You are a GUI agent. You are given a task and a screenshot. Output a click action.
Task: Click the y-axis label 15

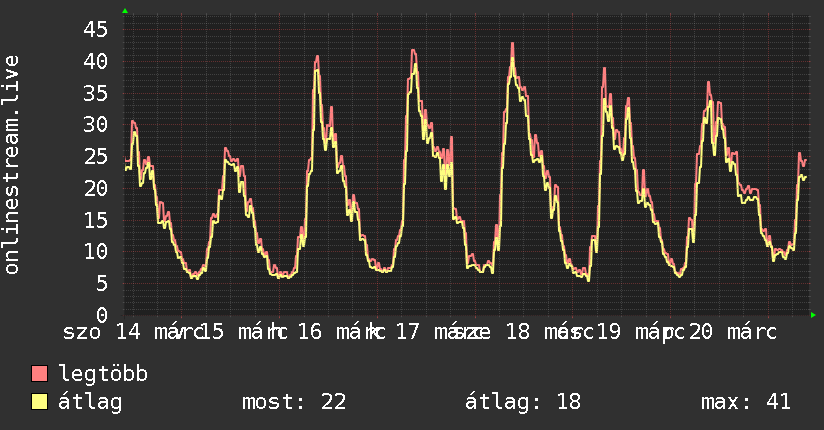(x=96, y=220)
